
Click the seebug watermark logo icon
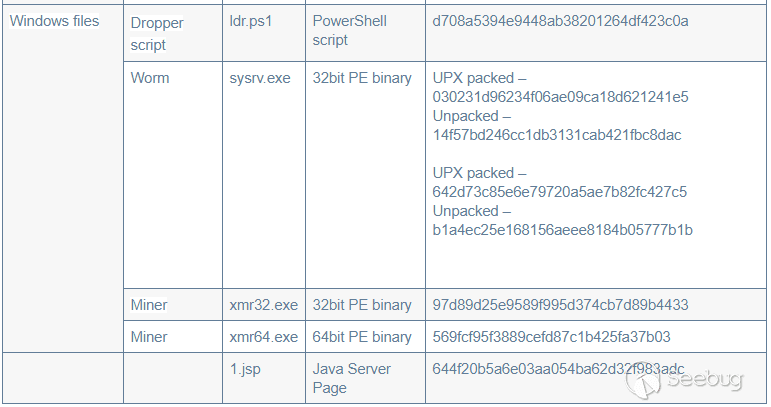coord(645,383)
